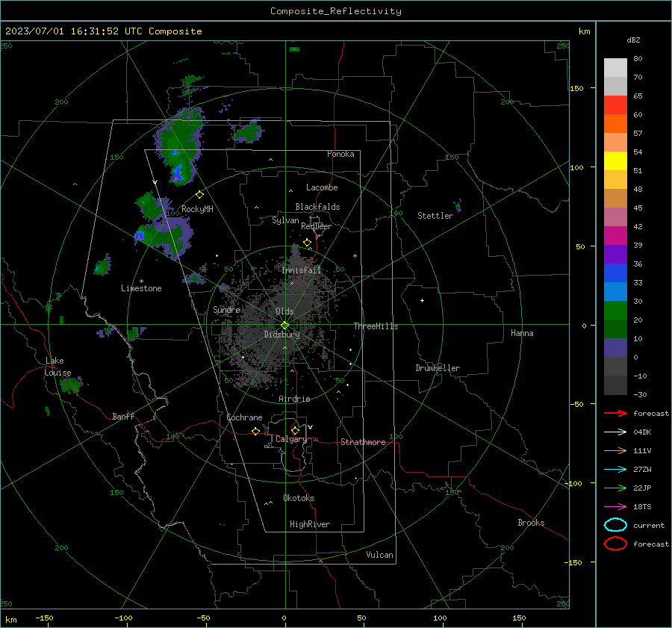Click the Airdrie label

[x=294, y=399]
